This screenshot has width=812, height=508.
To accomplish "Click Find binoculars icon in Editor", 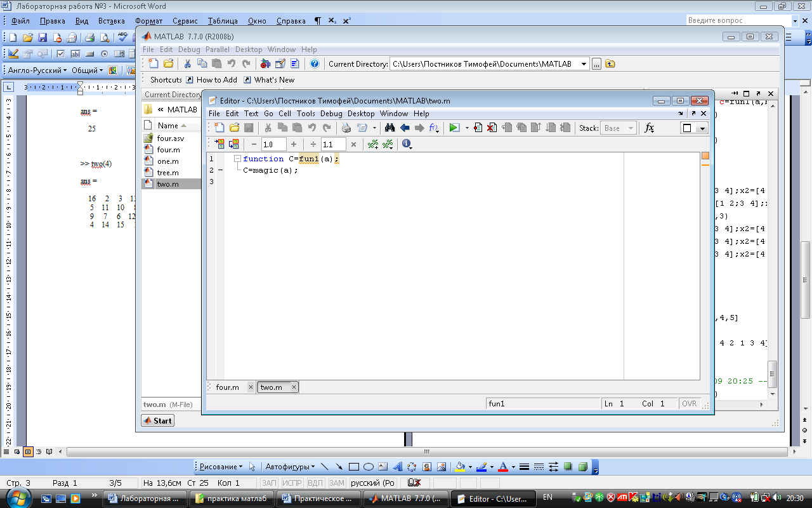I will [x=390, y=128].
